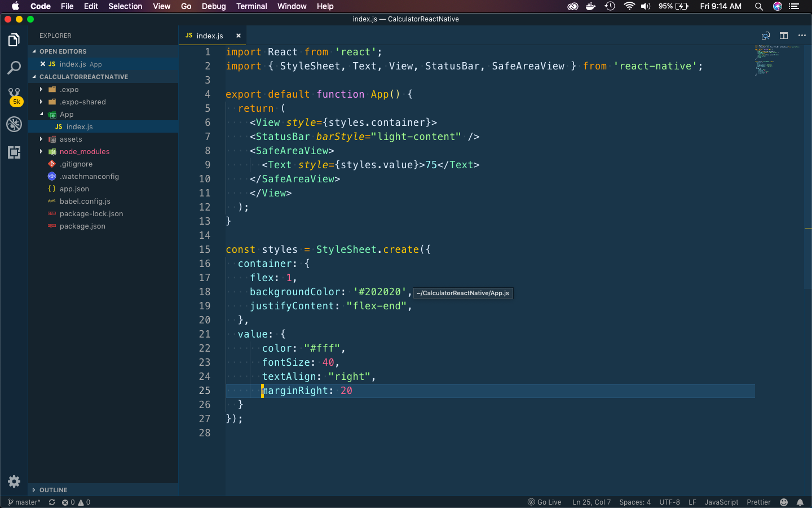Open the Manage gear icon
The height and width of the screenshot is (508, 812).
(14, 481)
